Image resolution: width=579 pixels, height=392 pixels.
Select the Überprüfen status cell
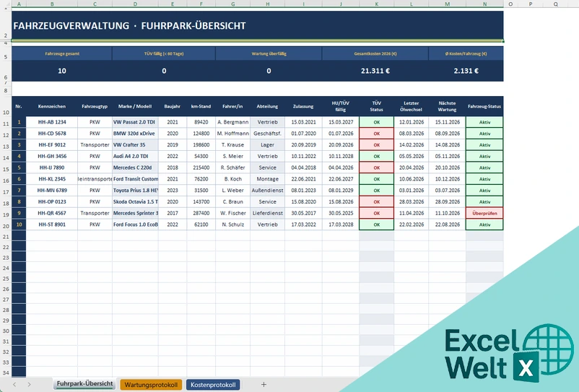coord(484,213)
